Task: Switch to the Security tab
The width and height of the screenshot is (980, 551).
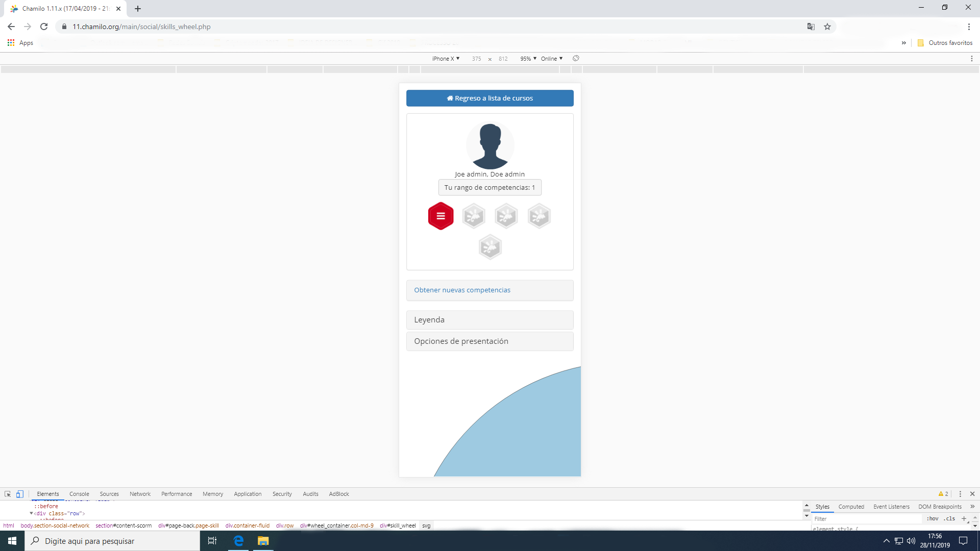Action: 282,494
